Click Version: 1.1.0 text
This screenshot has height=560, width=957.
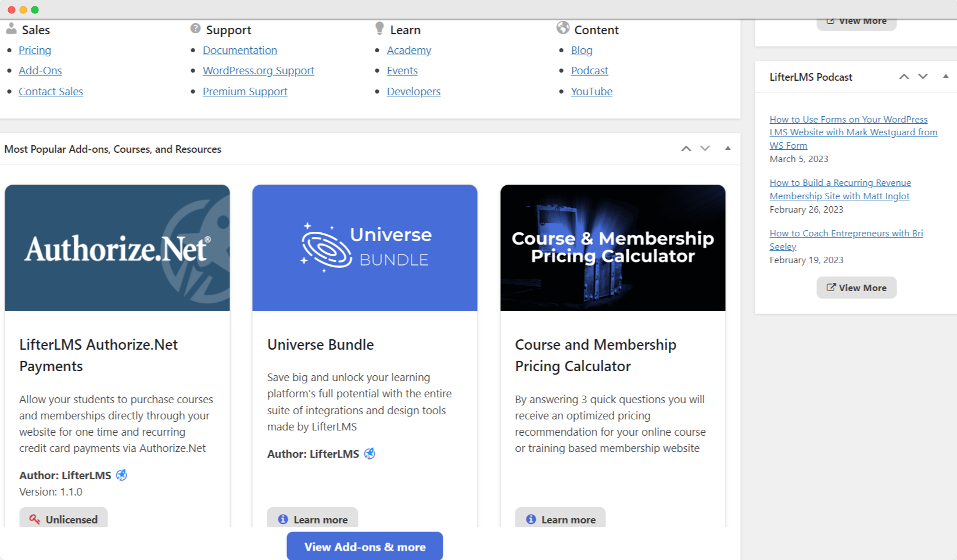point(51,491)
